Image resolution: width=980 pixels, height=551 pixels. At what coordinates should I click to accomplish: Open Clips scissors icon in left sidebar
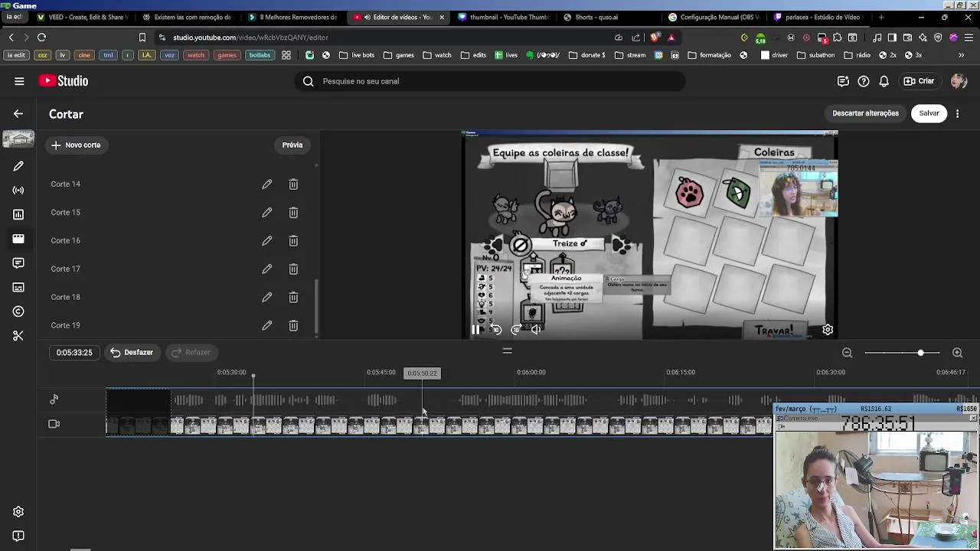[x=18, y=336]
